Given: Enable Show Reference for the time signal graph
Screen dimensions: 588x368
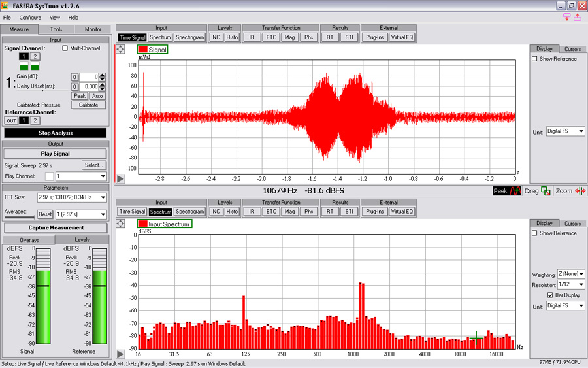Looking at the screenshot, I should (x=534, y=59).
